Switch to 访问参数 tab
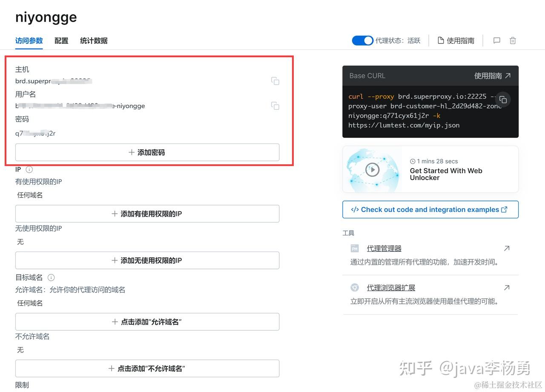Screen dimensions: 545x392 click(x=29, y=41)
